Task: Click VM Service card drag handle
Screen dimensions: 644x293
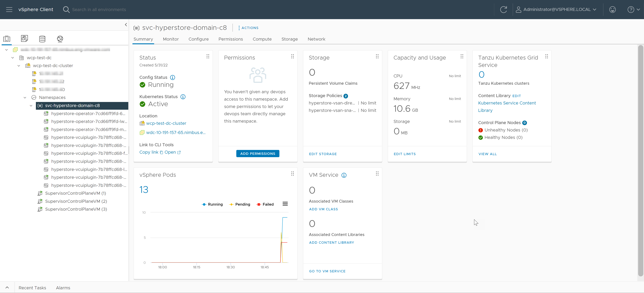Action: [x=377, y=174]
